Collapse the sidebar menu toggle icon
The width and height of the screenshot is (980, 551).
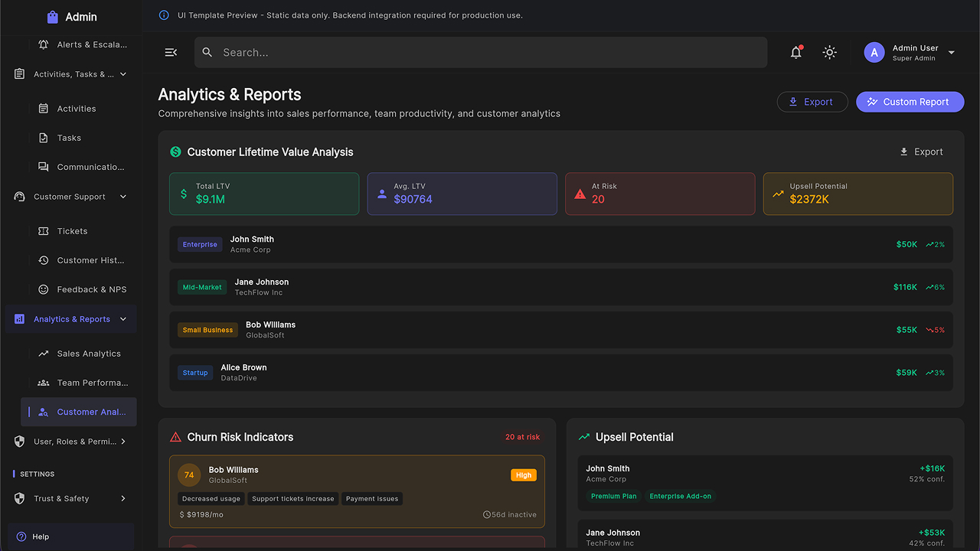click(171, 52)
